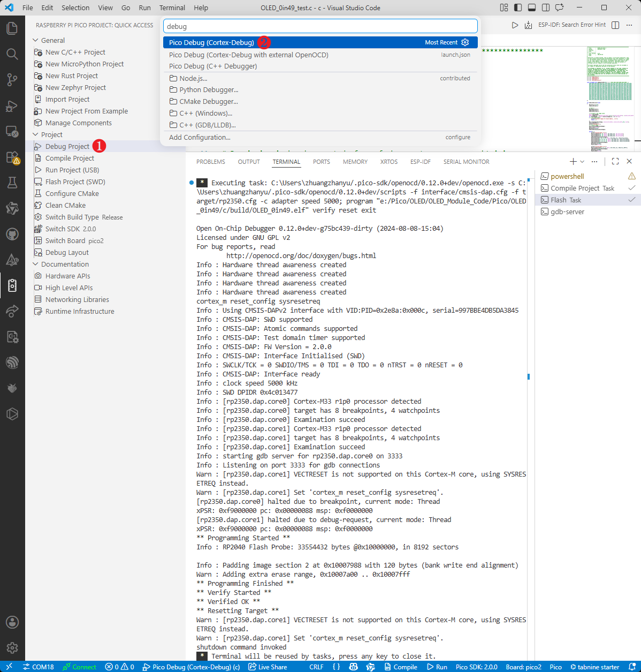
Task: Click the debug configuration search input
Action: (x=320, y=26)
